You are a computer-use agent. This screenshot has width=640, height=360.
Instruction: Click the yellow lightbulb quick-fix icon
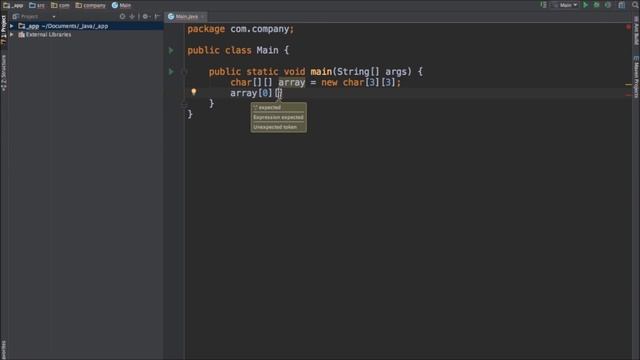click(x=194, y=92)
